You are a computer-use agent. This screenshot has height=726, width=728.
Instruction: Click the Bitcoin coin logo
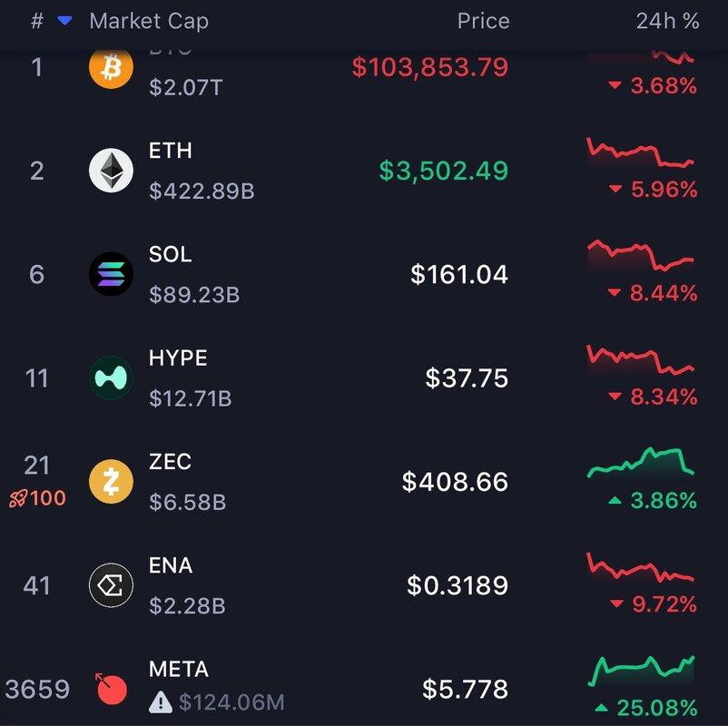pos(112,68)
